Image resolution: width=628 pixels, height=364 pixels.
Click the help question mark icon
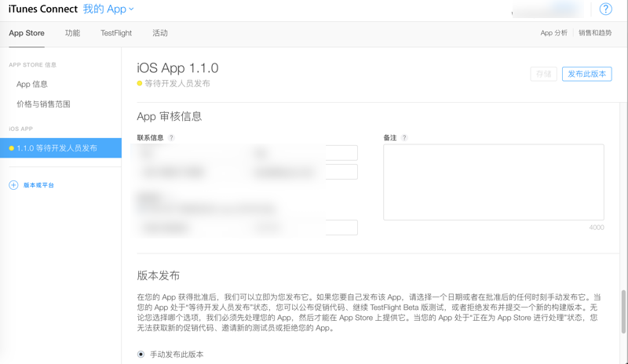coord(605,9)
